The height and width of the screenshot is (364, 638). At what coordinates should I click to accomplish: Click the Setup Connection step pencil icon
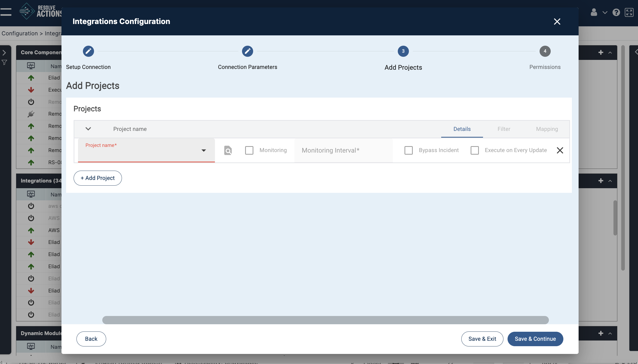coord(88,51)
